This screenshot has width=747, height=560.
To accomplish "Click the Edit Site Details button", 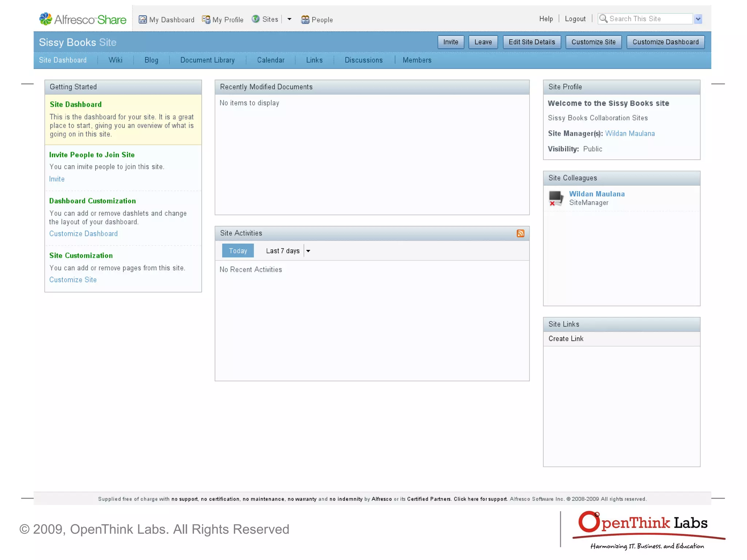I will (x=532, y=42).
